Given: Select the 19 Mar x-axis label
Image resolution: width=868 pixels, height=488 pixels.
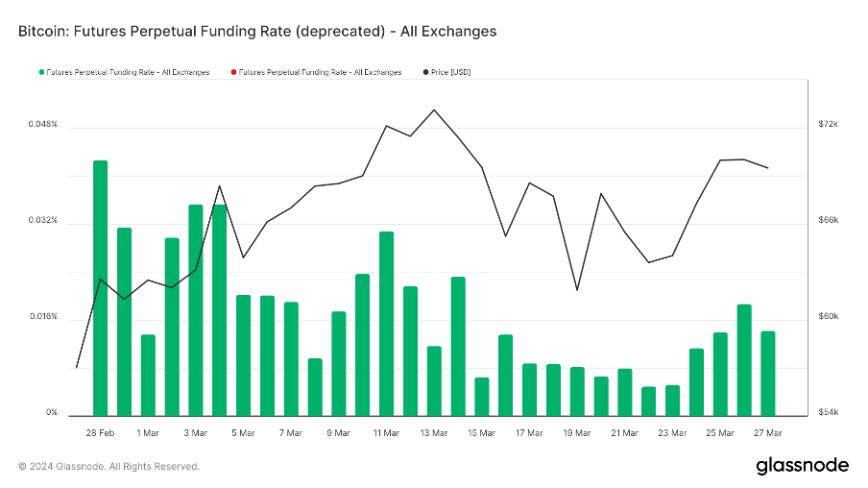Looking at the screenshot, I should click(577, 433).
